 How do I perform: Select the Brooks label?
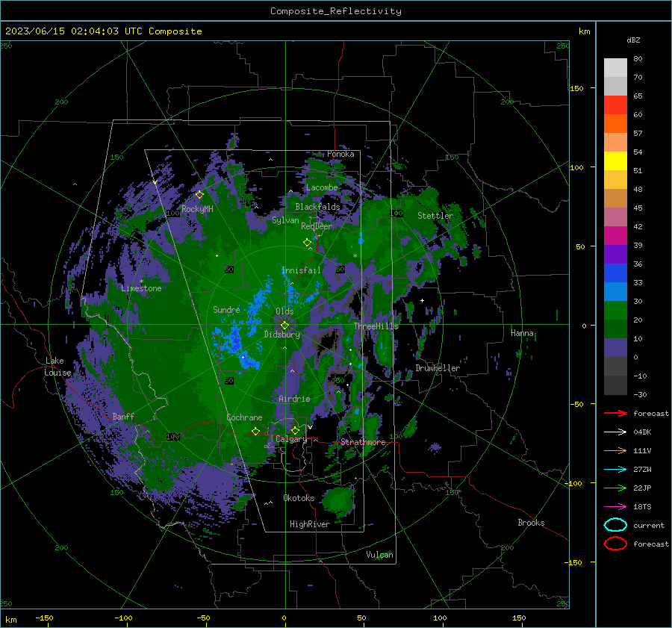click(531, 523)
